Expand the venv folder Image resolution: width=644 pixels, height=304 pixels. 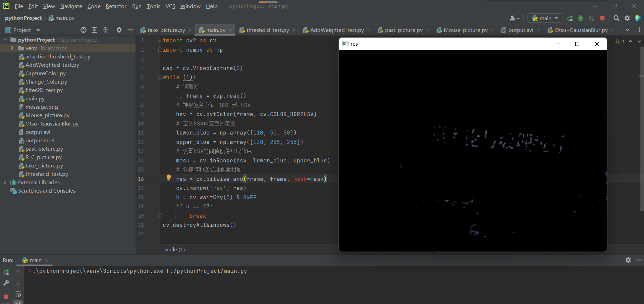click(x=12, y=48)
